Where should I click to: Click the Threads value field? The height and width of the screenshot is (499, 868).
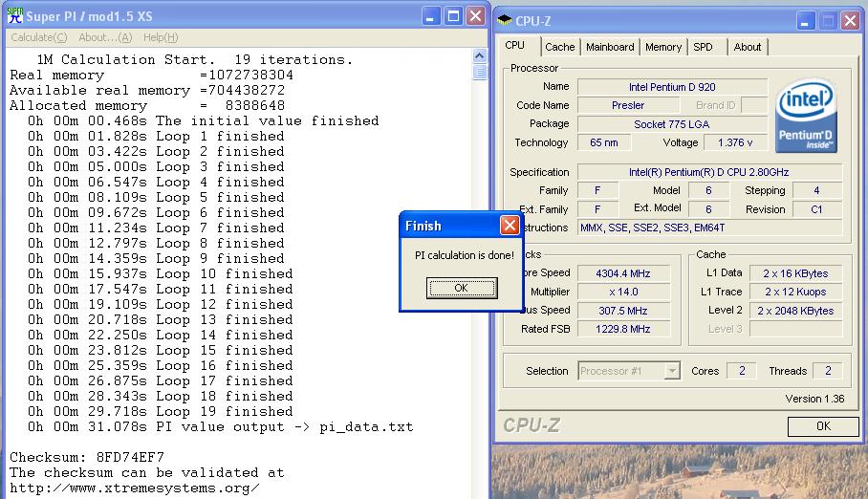pos(828,371)
